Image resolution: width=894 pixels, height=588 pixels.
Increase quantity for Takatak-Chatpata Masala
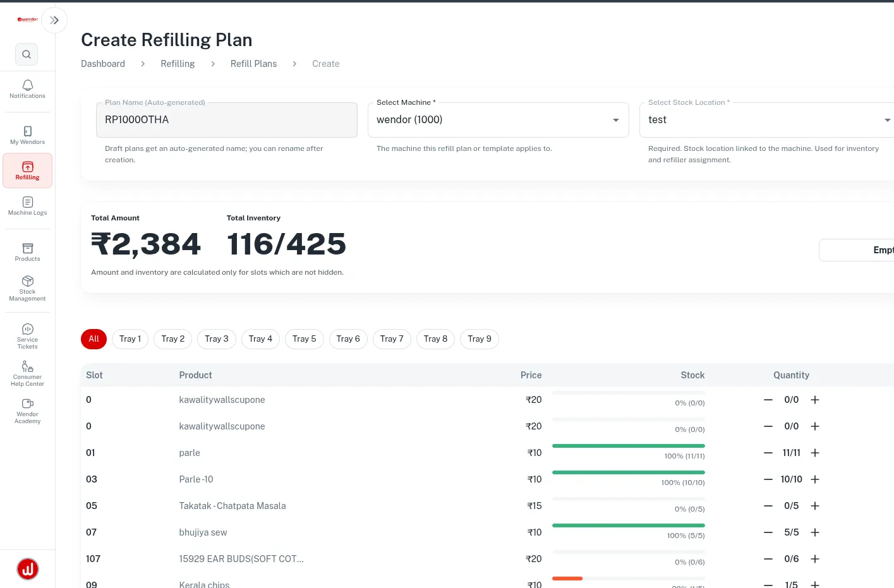coord(815,506)
